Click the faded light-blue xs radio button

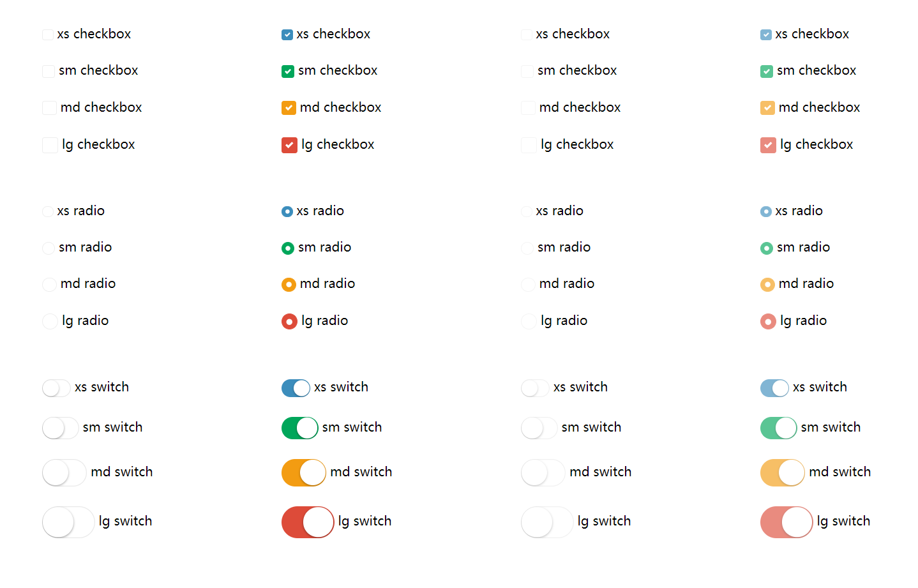[766, 211]
